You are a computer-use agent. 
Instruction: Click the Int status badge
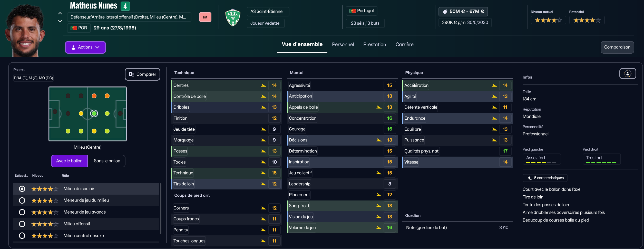(x=205, y=17)
